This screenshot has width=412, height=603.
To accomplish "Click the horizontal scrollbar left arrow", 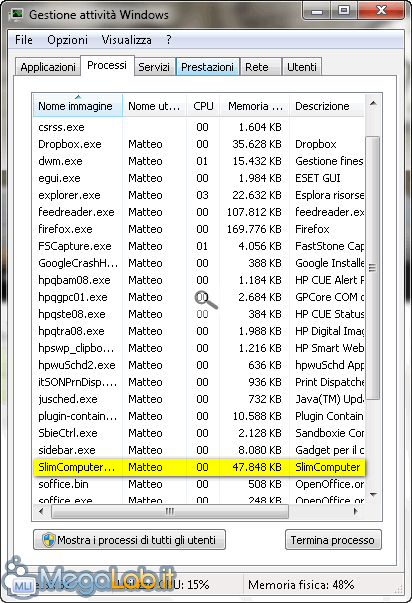I will [41, 511].
